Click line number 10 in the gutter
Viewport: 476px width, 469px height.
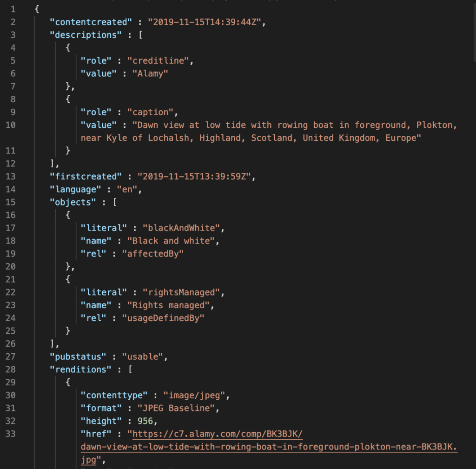tap(11, 125)
